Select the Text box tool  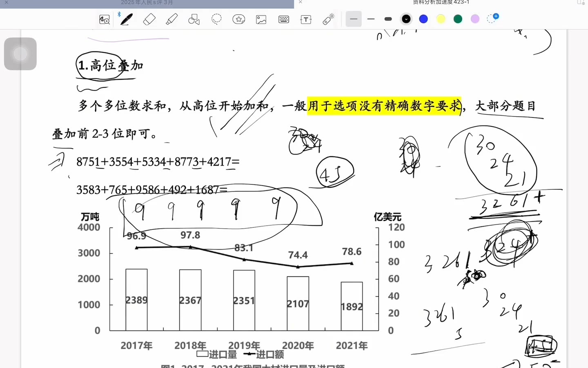coord(306,19)
